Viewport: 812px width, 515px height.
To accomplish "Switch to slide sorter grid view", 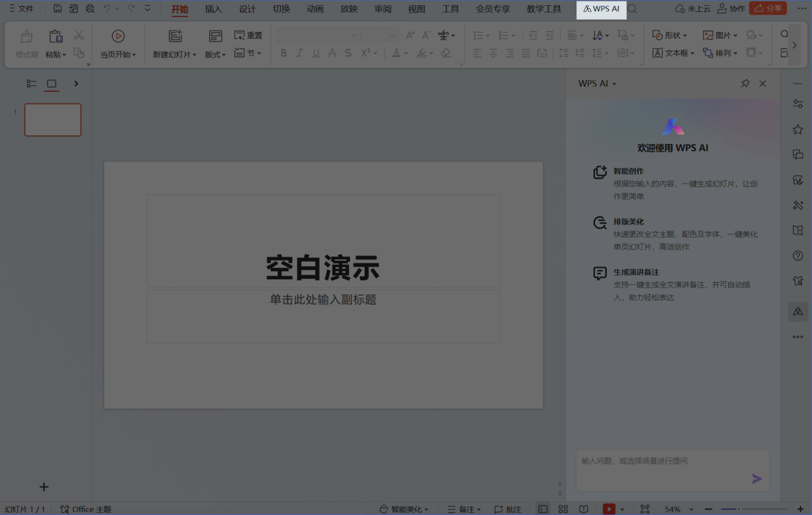I will click(x=563, y=509).
